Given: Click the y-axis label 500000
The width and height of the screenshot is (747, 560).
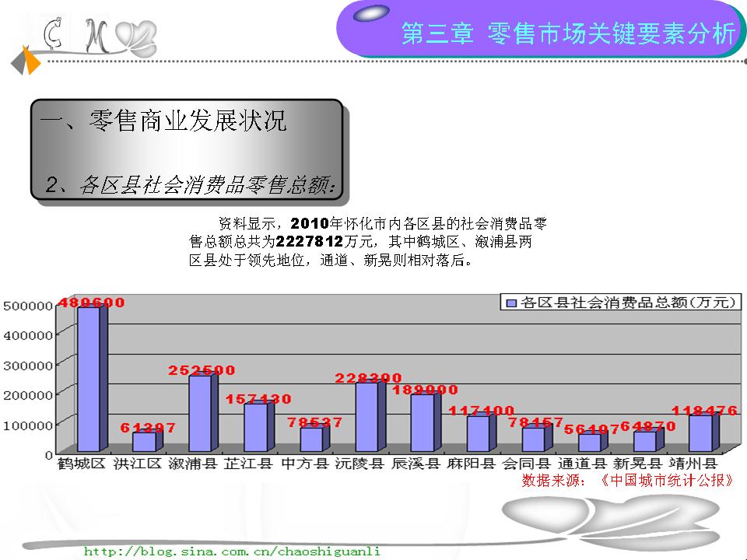Looking at the screenshot, I should tap(27, 306).
